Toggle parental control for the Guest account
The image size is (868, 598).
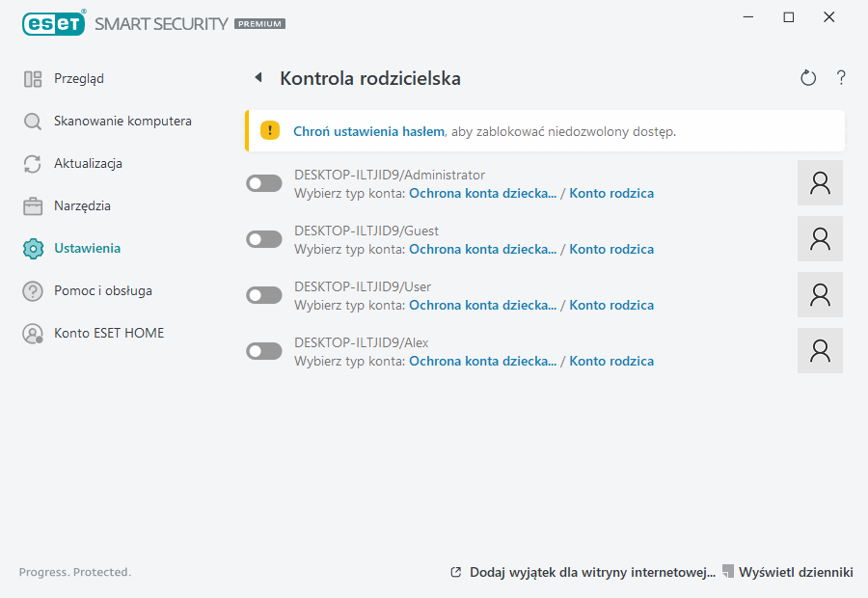tap(264, 239)
